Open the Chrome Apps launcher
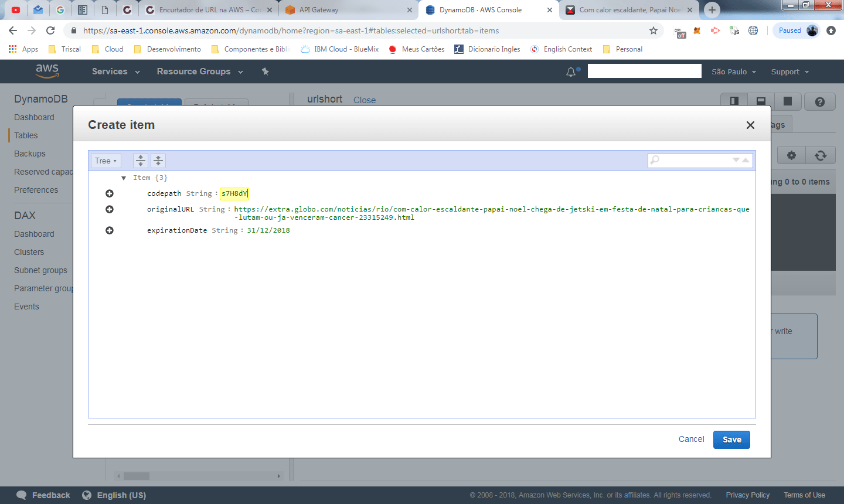844x504 pixels. pos(23,49)
